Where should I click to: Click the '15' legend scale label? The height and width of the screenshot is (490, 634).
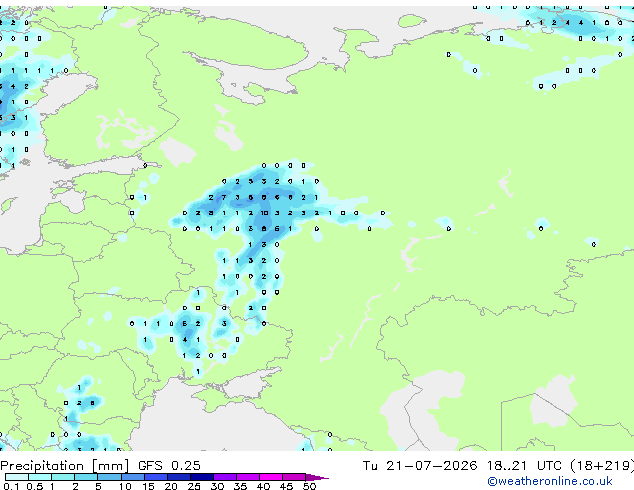pos(148,486)
